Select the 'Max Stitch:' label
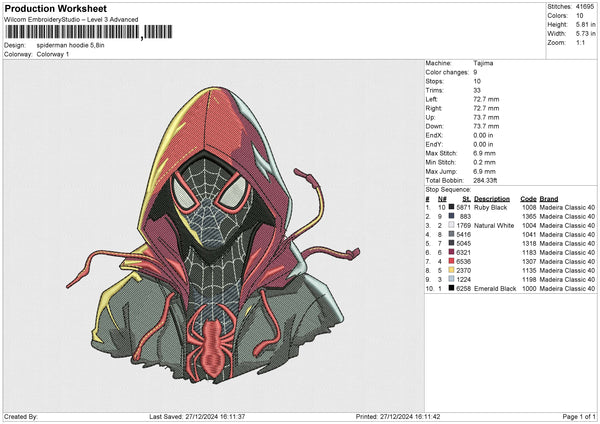The height and width of the screenshot is (424, 600). click(x=441, y=153)
